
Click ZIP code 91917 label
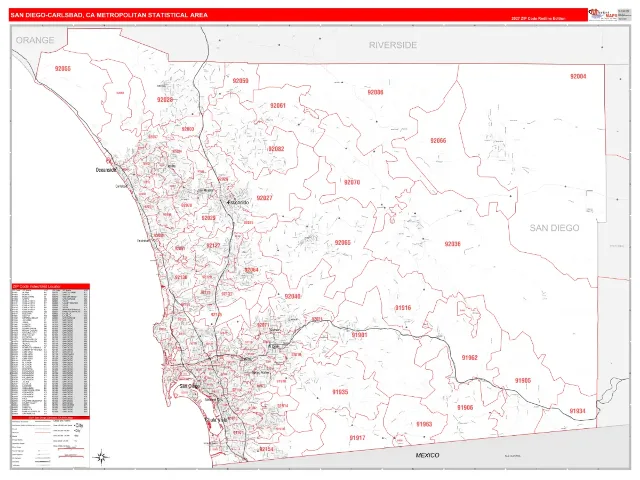[357, 438]
